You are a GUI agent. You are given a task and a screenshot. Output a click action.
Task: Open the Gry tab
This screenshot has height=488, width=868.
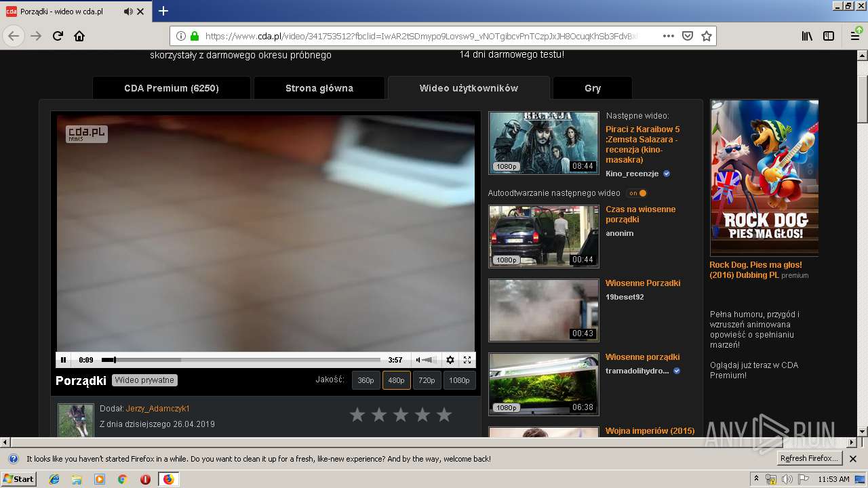click(x=593, y=88)
